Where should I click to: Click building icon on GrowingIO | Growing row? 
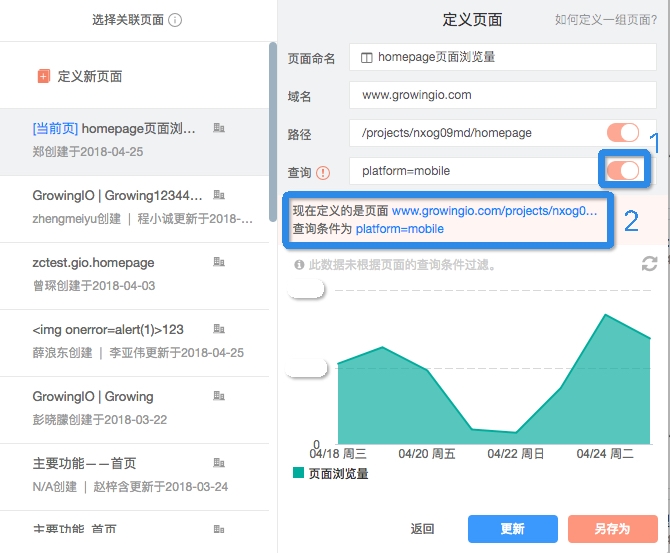(x=219, y=397)
